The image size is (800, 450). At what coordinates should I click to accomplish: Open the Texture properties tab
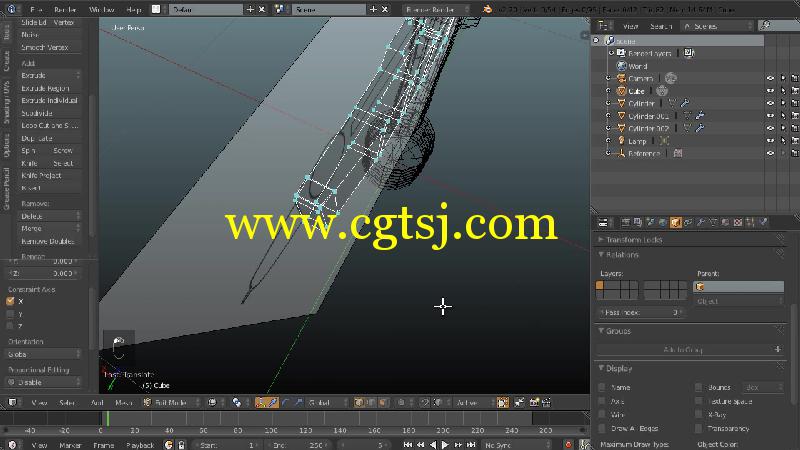(x=738, y=222)
